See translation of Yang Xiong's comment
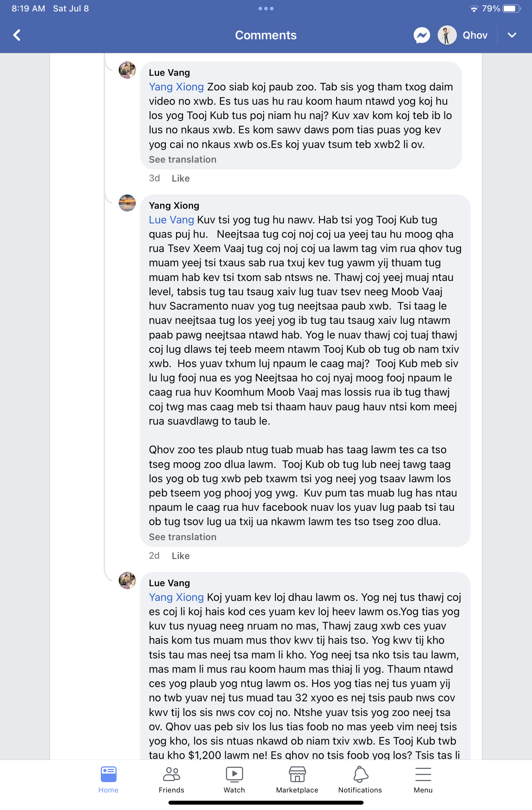Viewport: 532px width, 810px height. [183, 537]
